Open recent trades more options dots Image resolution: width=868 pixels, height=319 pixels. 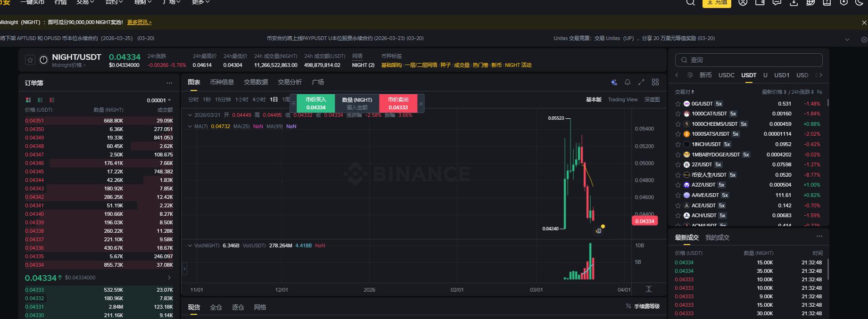click(819, 237)
